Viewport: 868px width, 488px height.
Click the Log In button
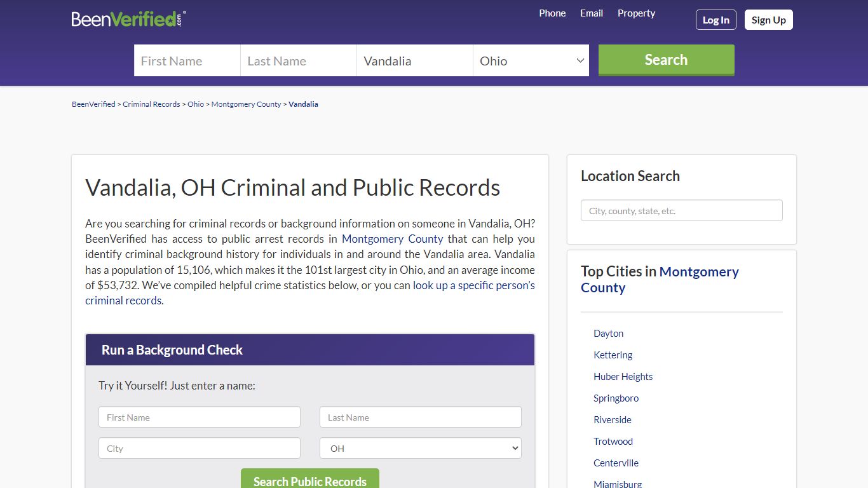[x=716, y=20]
